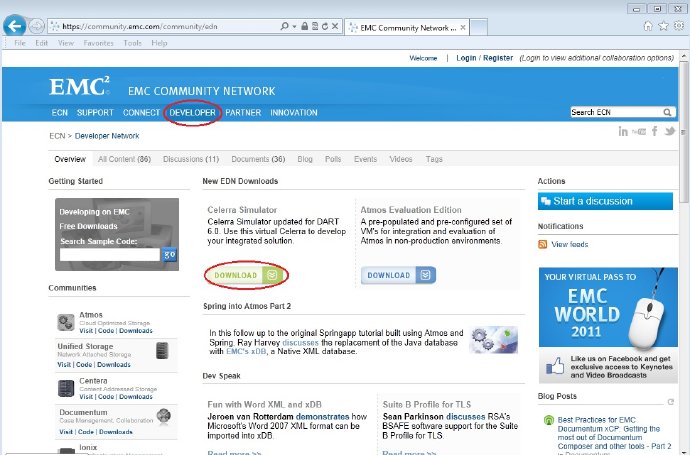This screenshot has width=690, height=455.
Task: Stop loading with the X in address bar
Action: [x=335, y=26]
